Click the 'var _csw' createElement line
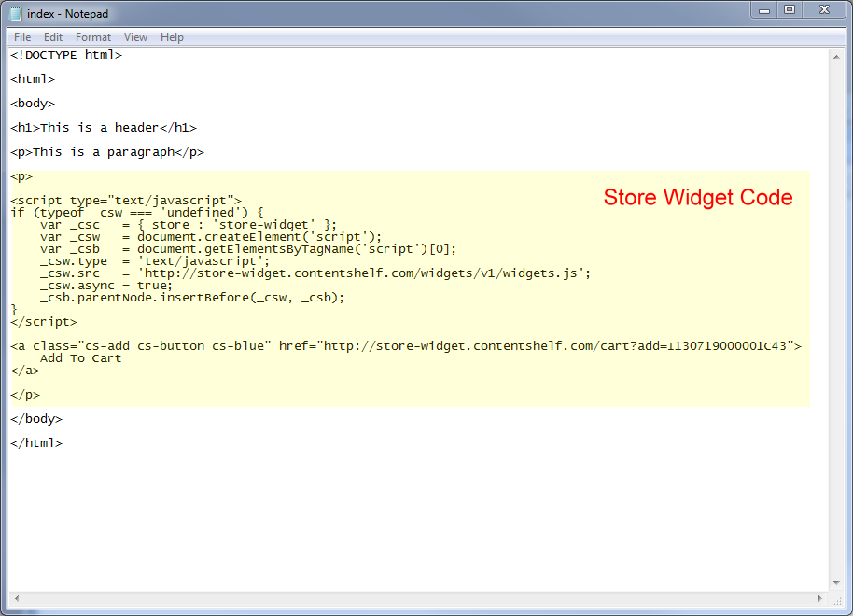Screen dimensions: 853x616 click(x=211, y=237)
